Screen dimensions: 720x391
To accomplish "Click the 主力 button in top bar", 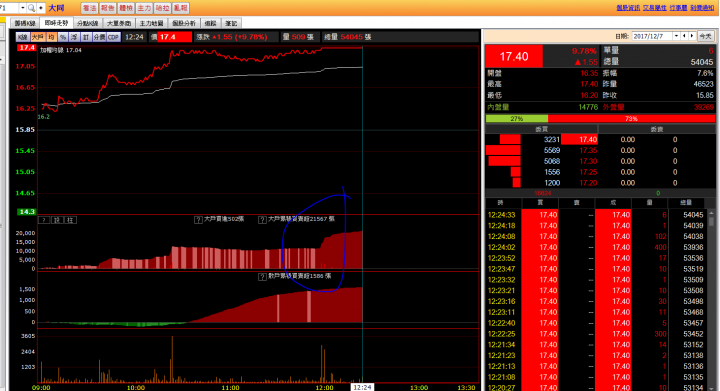I will pyautogui.click(x=144, y=8).
